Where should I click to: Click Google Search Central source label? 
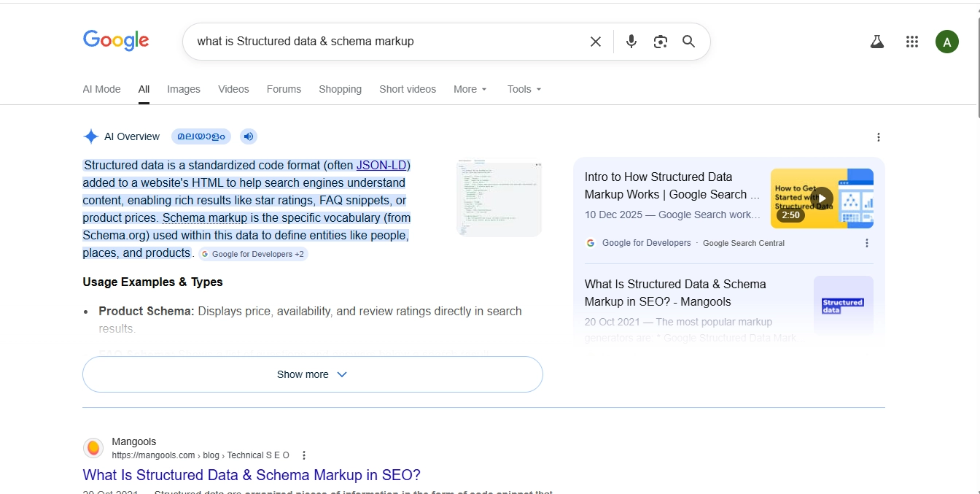[x=744, y=243]
